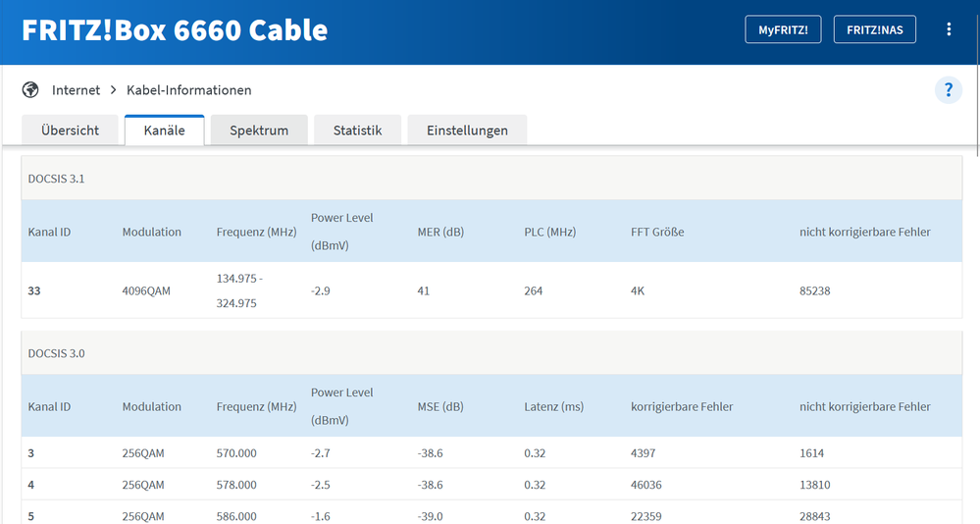The height and width of the screenshot is (524, 980).
Task: Select the 570.000 MHz channel row
Action: (x=491, y=453)
